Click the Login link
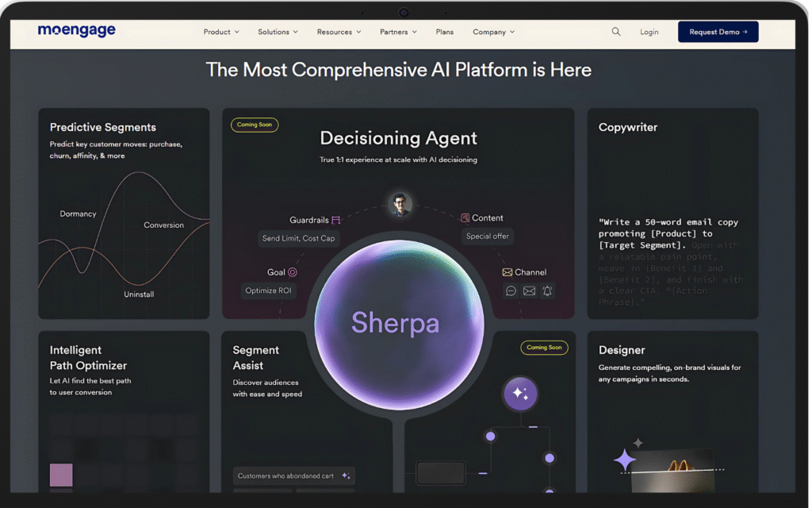 tap(649, 32)
